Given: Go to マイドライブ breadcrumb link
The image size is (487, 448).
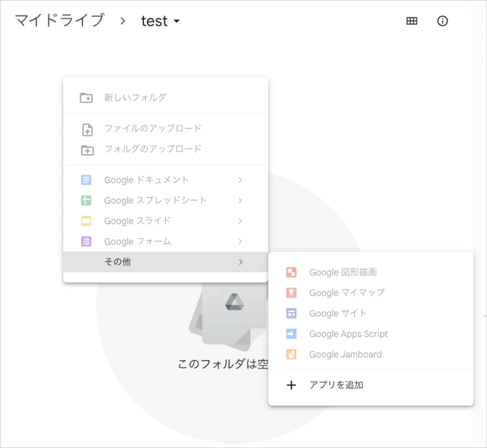Looking at the screenshot, I should coord(60,20).
